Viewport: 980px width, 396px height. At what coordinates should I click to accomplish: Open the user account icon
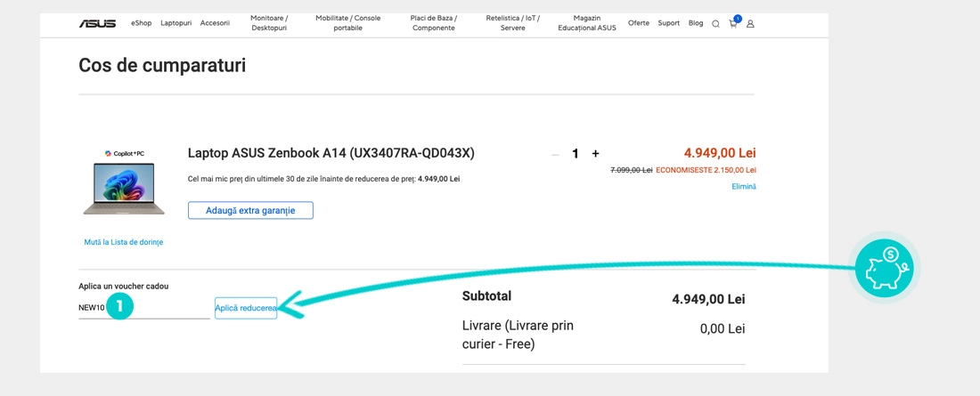tap(750, 24)
